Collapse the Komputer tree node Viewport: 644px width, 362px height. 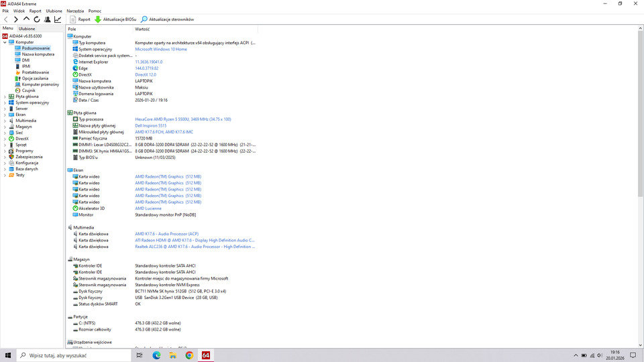5,42
